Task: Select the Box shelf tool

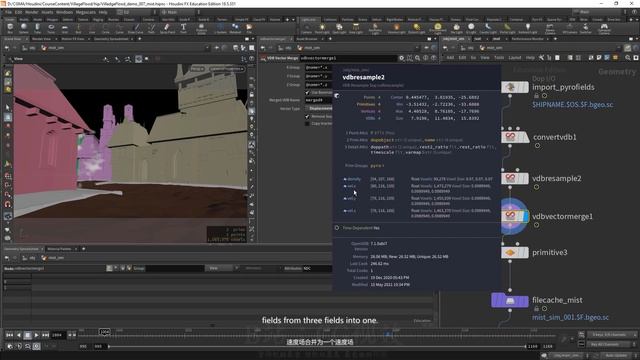Action: click(x=10, y=28)
